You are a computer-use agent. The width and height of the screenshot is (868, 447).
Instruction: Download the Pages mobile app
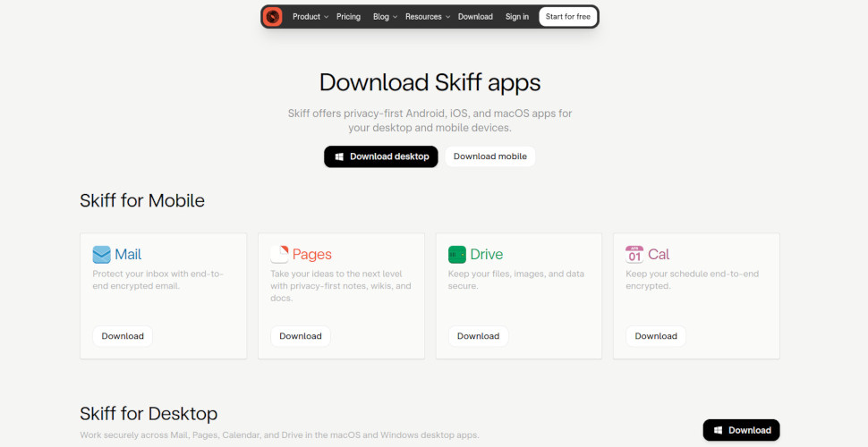coord(300,336)
